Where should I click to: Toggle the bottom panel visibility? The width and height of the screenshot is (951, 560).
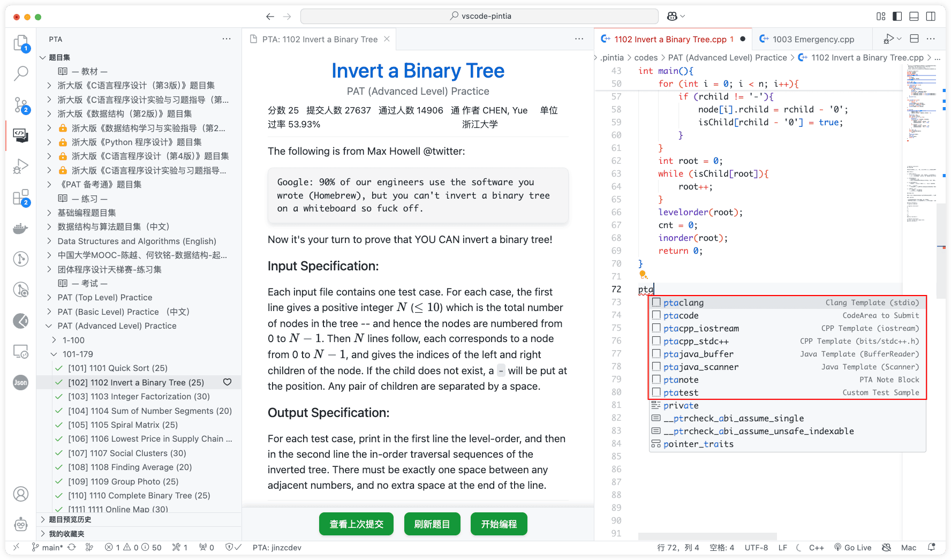pyautogui.click(x=914, y=17)
